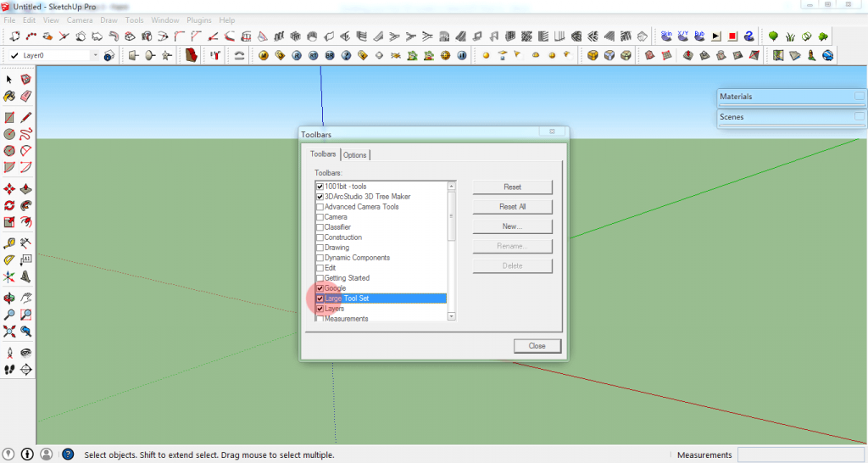
Task: Uncheck the 1001bit - tools checkbox
Action: click(320, 187)
